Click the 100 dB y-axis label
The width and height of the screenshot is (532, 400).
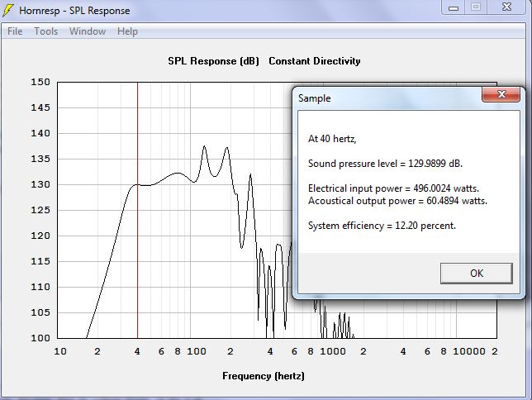(x=40, y=338)
